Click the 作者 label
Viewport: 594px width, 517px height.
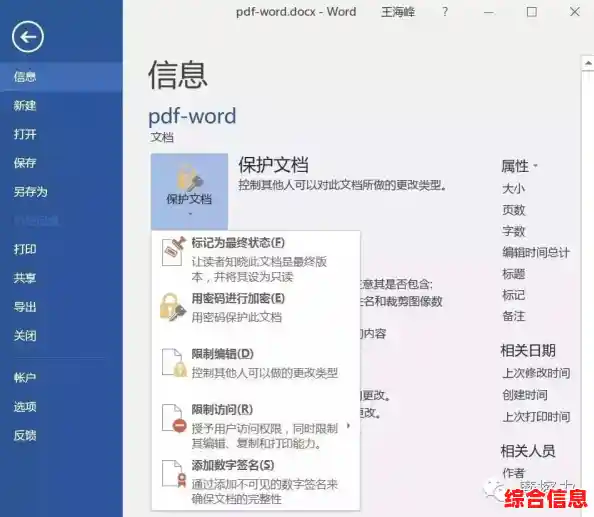[x=513, y=473]
